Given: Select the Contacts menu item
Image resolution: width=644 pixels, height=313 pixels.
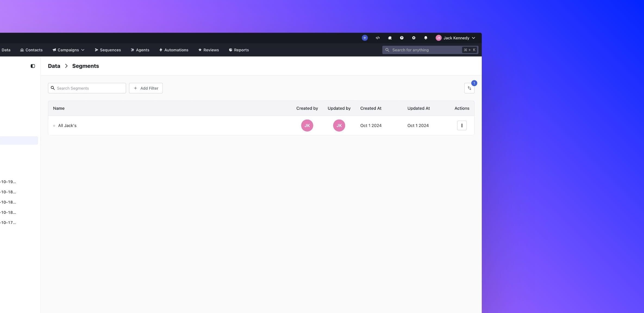Looking at the screenshot, I should [31, 50].
